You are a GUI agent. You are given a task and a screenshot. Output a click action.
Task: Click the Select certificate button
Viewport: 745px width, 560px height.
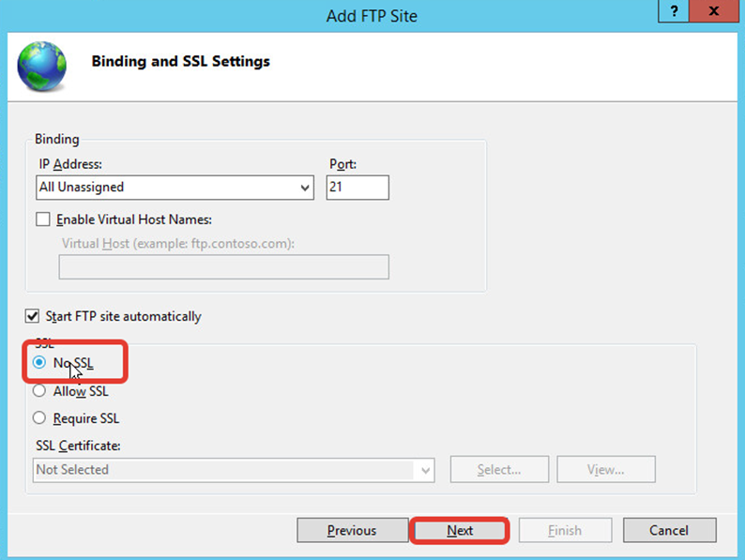(499, 469)
